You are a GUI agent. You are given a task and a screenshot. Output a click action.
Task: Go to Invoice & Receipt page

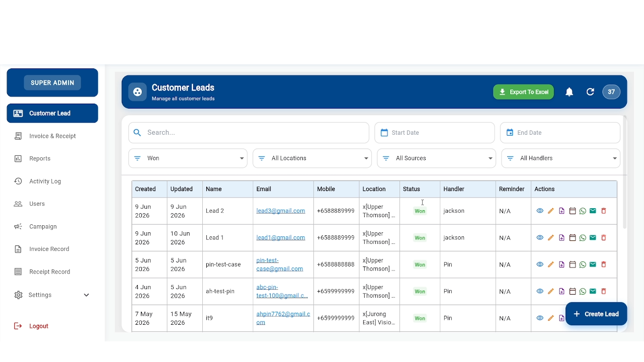52,136
